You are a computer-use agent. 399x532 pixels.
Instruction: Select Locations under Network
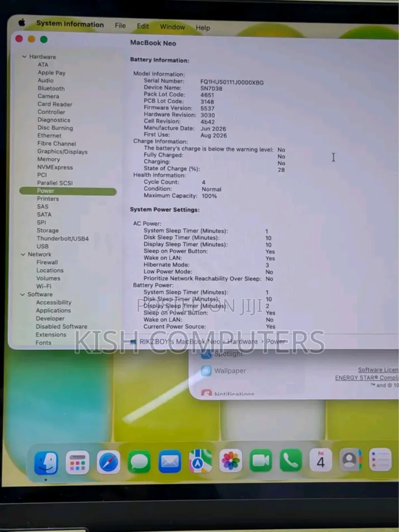50,270
